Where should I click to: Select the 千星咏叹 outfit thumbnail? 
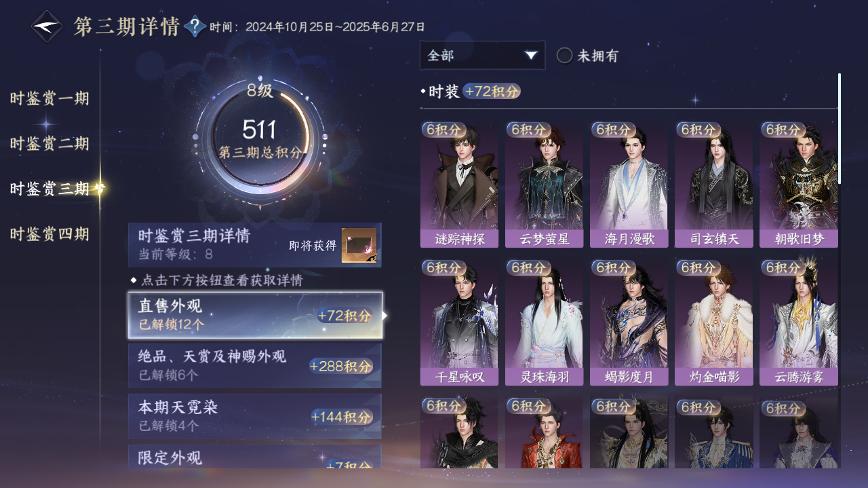click(x=458, y=322)
